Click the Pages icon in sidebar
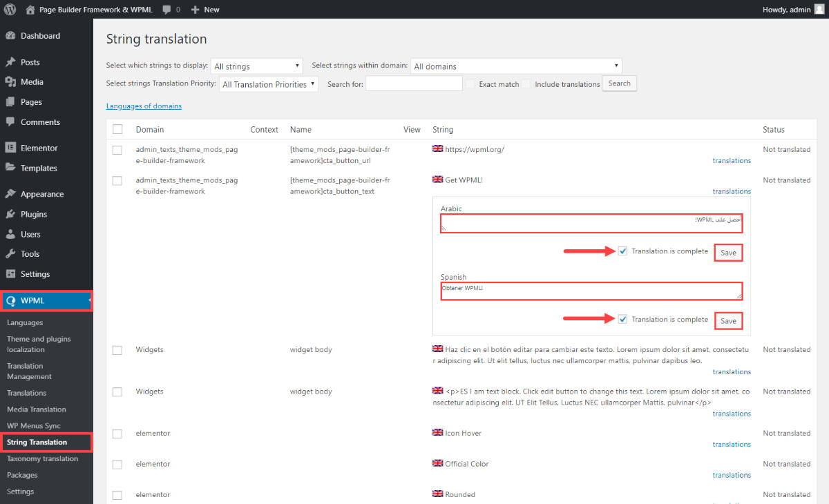 point(10,102)
